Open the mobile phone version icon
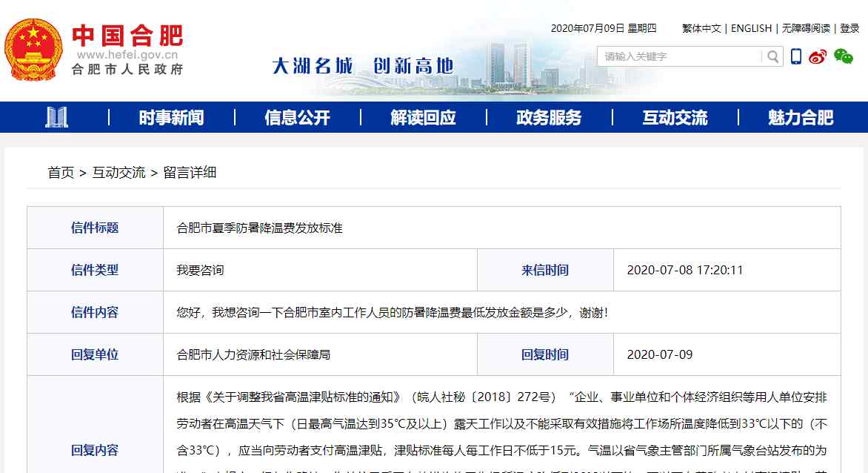Image resolution: width=868 pixels, height=473 pixels. click(x=796, y=56)
